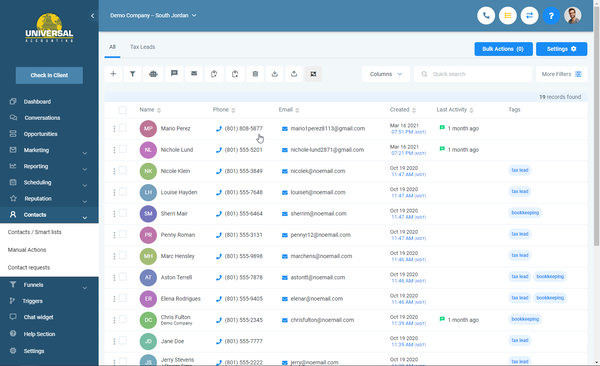Click the remove tag toolbar icon

[235, 74]
